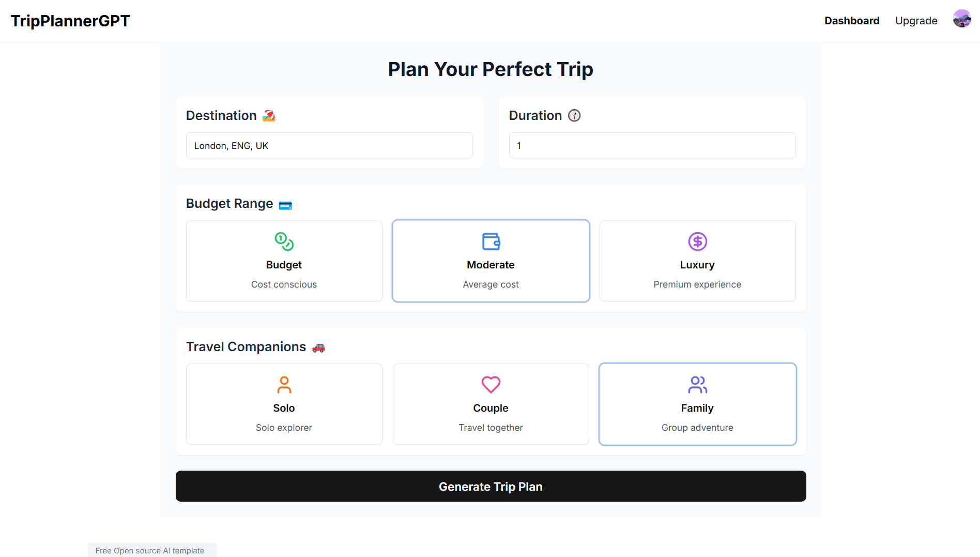
Task: Click the orange Solo person icon
Action: pos(284,384)
